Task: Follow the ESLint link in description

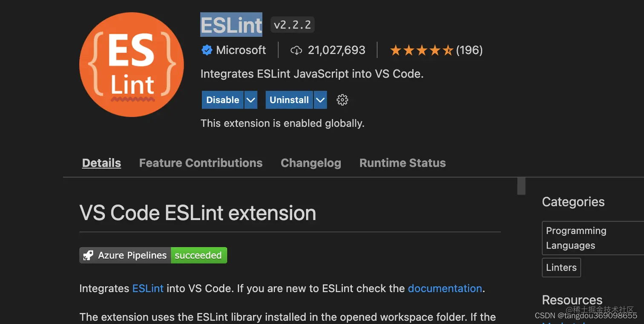Action: click(x=148, y=289)
